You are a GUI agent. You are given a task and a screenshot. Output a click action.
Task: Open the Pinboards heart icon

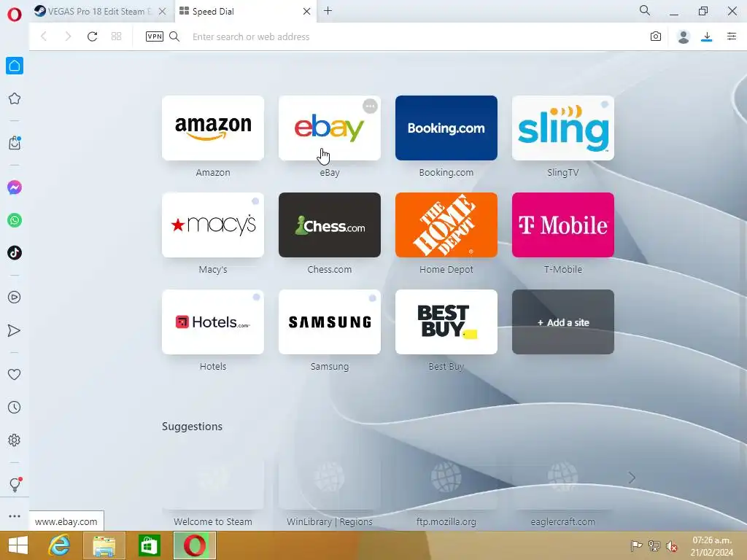[x=15, y=375]
